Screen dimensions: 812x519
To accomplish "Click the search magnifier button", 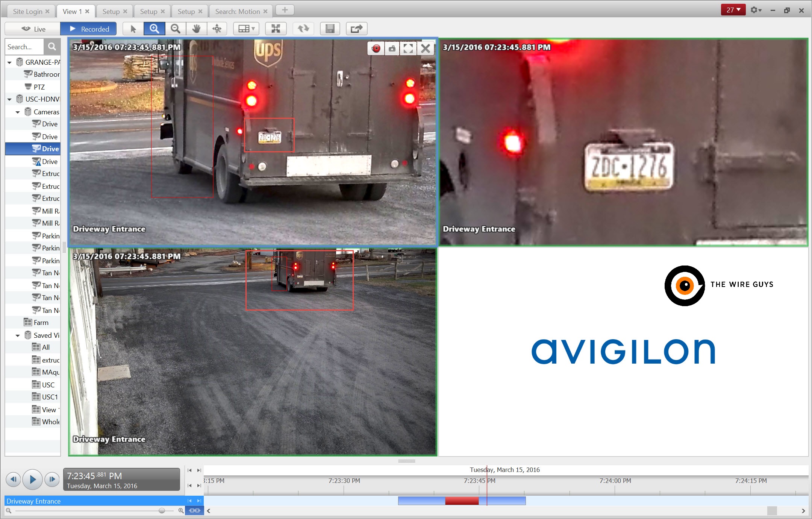I will (52, 47).
